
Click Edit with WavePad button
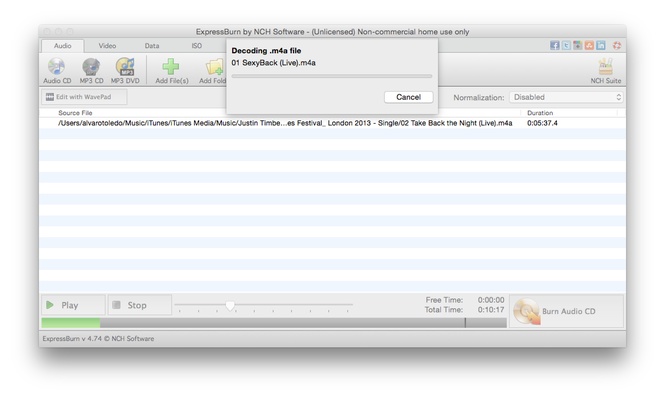point(84,97)
